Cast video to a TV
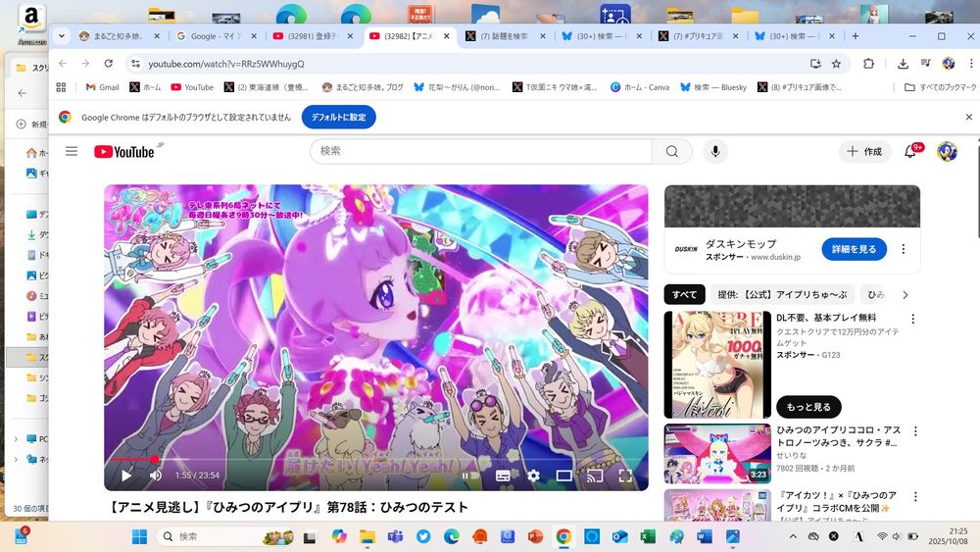 point(595,476)
